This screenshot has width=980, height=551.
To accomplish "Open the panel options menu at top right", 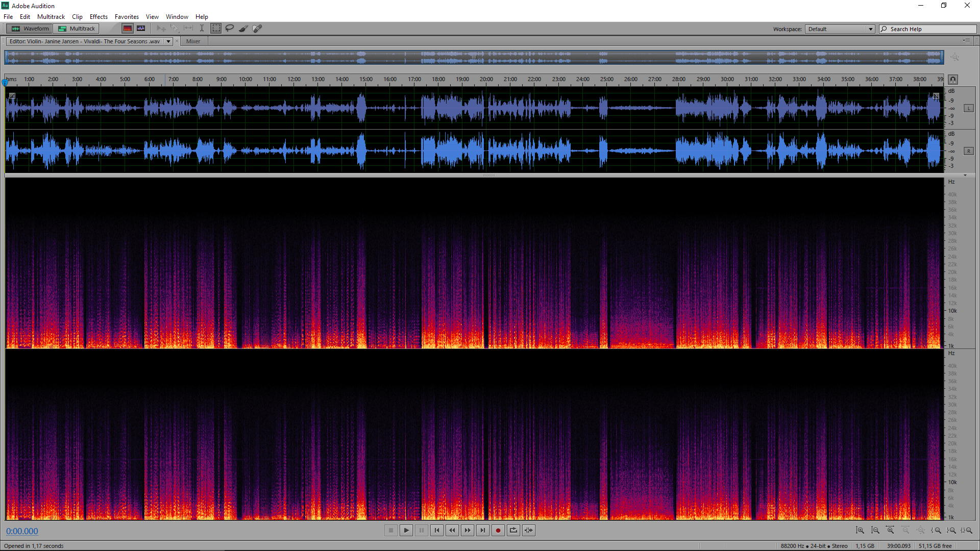I will (967, 41).
